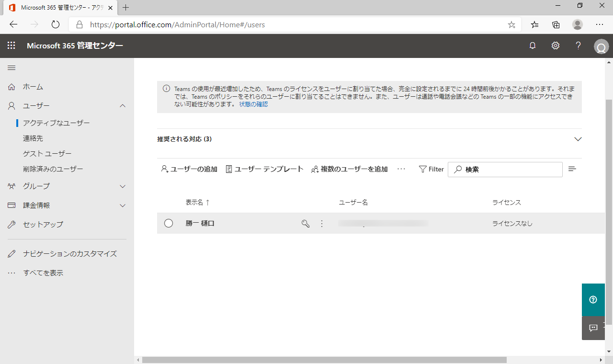613x364 pixels.
Task: Reload the browser page
Action: click(55, 24)
